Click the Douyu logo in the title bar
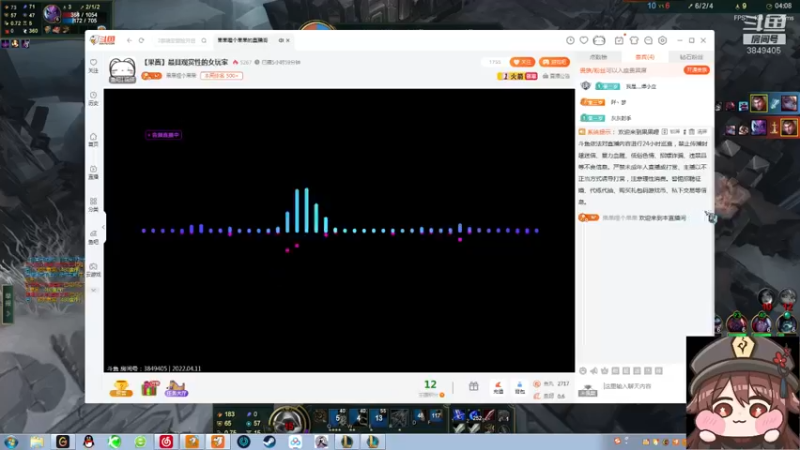Image resolution: width=800 pixels, height=450 pixels. [x=103, y=40]
